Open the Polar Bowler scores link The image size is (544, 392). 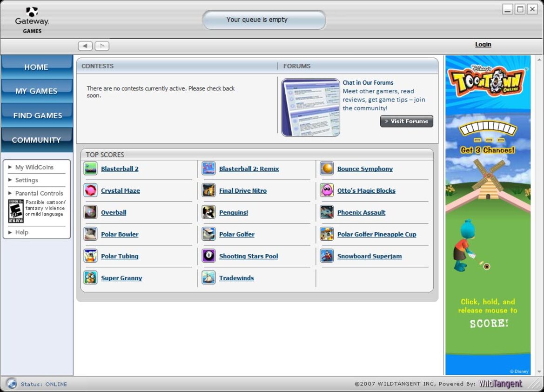pyautogui.click(x=120, y=234)
